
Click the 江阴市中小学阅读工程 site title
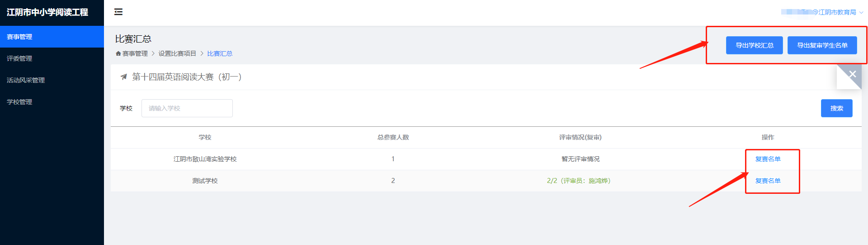pos(47,12)
